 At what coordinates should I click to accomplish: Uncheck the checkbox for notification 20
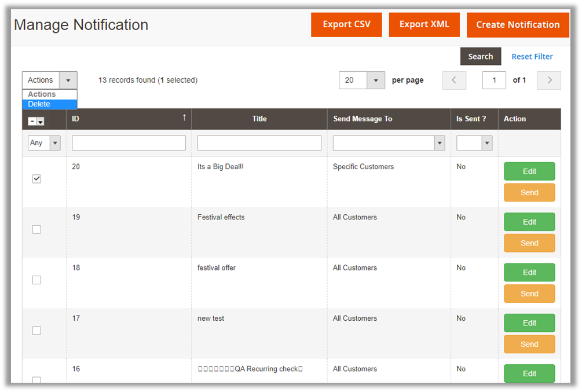click(x=36, y=179)
